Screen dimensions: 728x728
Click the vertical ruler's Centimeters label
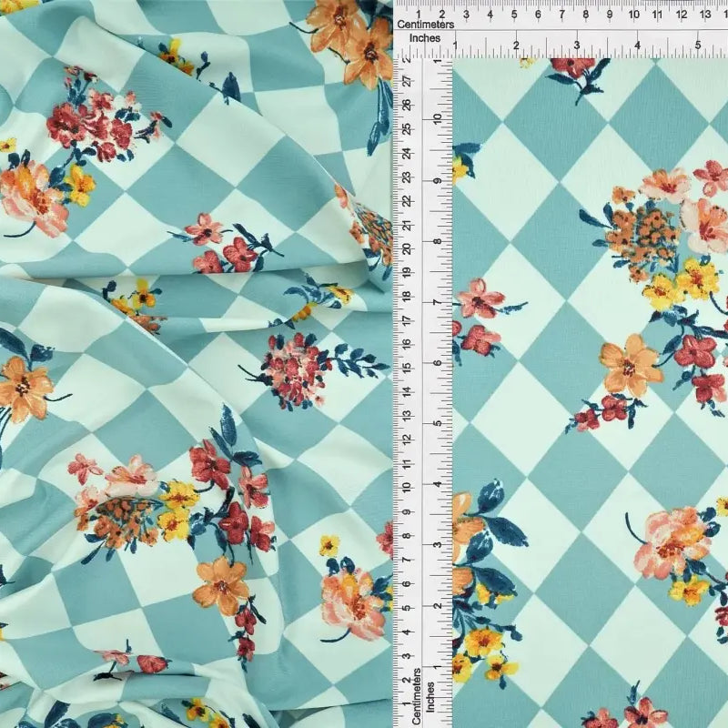pyautogui.click(x=416, y=696)
